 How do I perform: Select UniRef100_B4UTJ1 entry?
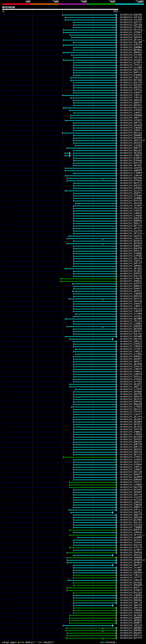[x=131, y=588]
